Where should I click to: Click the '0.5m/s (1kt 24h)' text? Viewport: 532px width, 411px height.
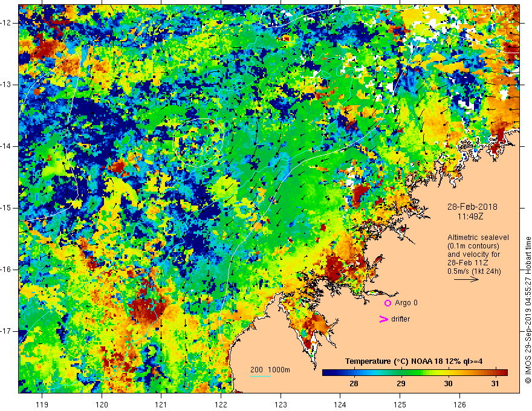click(475, 271)
